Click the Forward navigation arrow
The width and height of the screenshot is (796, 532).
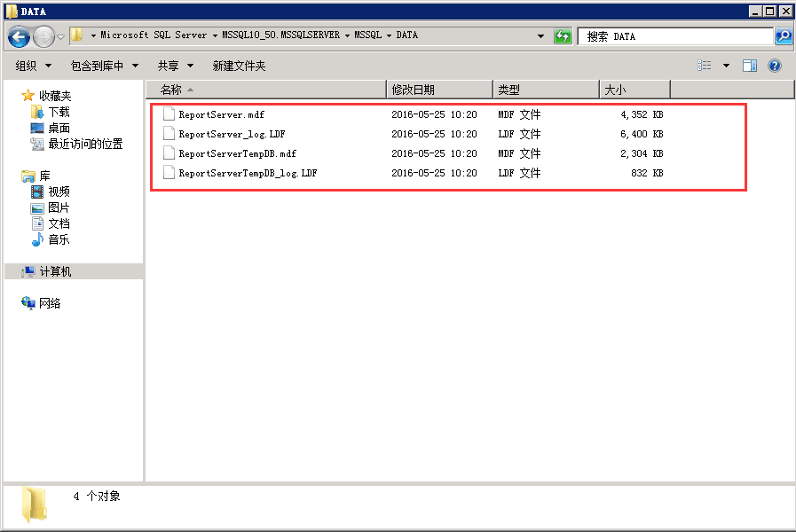[x=44, y=36]
